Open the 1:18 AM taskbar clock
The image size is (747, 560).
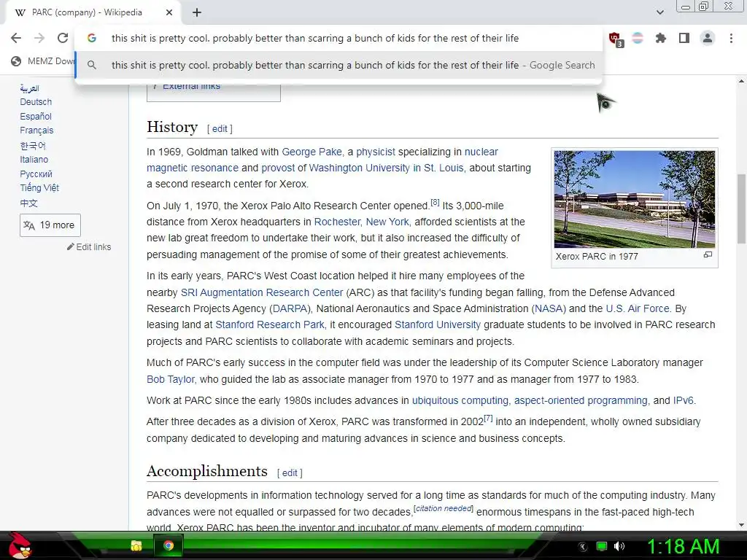tap(683, 546)
